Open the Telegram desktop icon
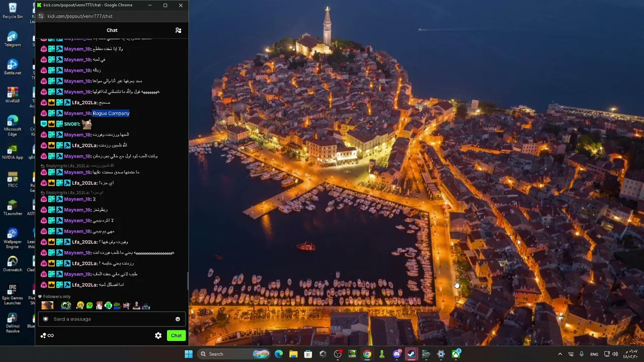Viewport: 644px width, 362px height. (13, 39)
